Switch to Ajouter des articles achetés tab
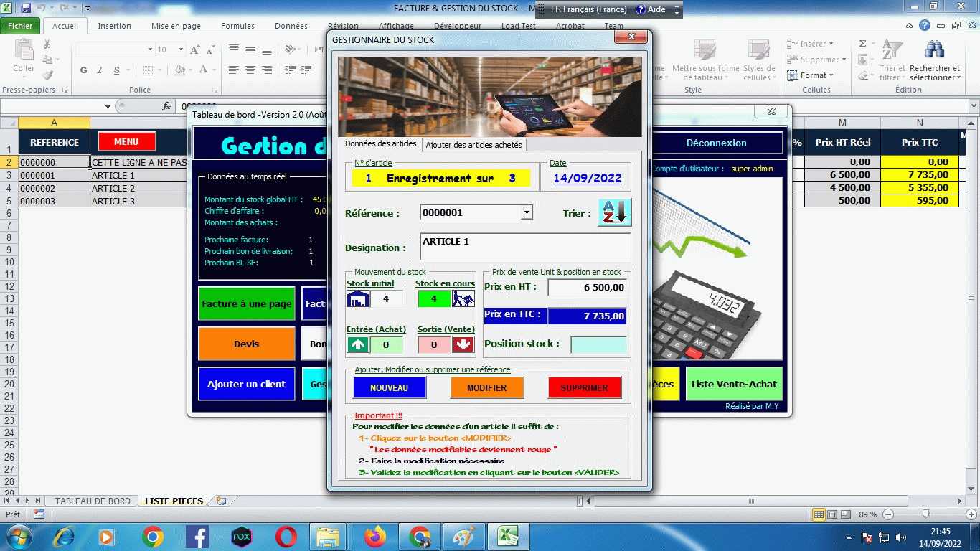 point(474,145)
